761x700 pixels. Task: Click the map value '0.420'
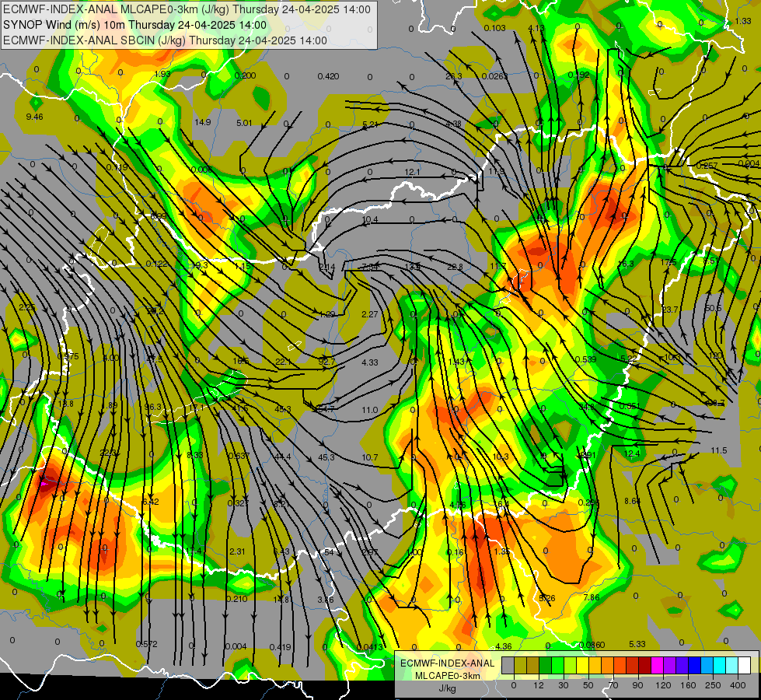[x=328, y=76]
